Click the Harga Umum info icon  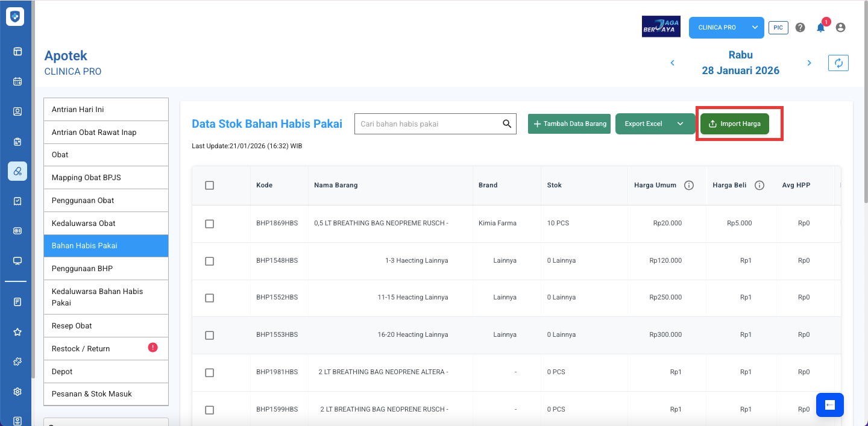click(x=689, y=186)
